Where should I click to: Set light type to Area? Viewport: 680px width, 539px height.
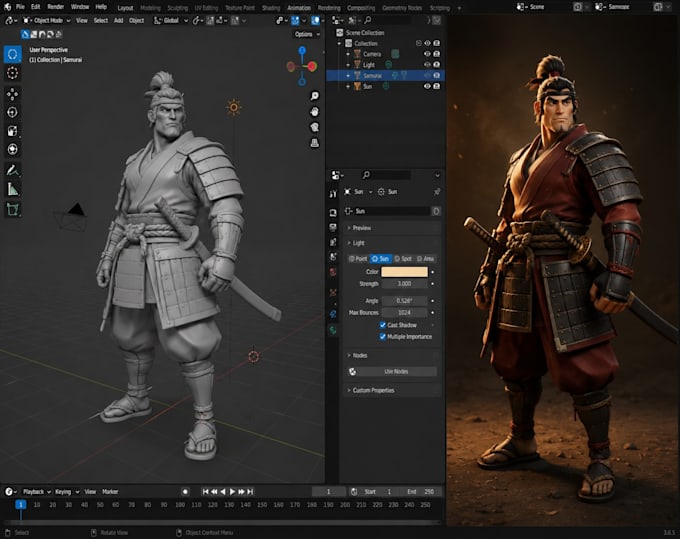pyautogui.click(x=425, y=259)
